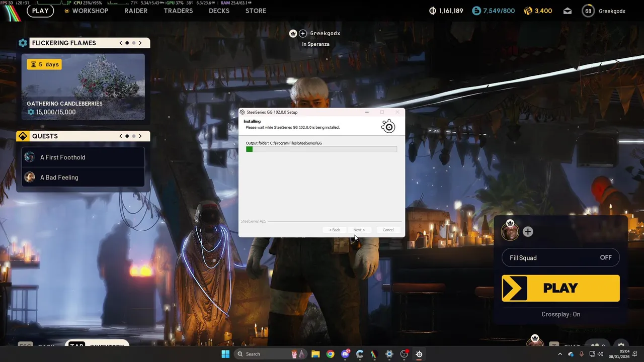Go to next Quests page arrow
This screenshot has width=644, height=362.
(140, 136)
